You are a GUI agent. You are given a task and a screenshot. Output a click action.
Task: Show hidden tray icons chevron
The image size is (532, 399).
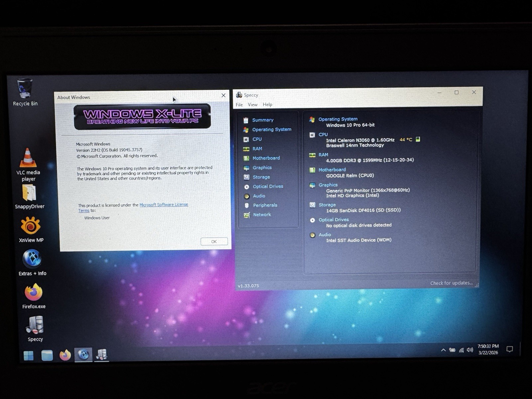coord(443,350)
